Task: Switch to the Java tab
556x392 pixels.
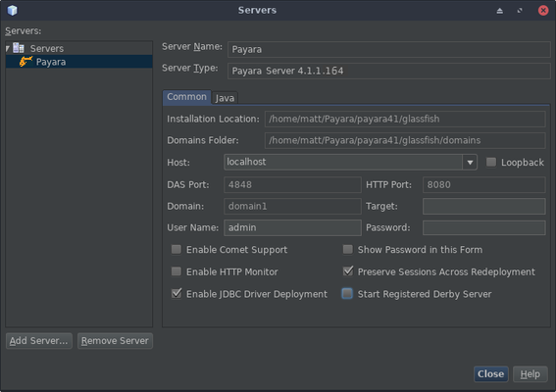Action: [x=225, y=98]
